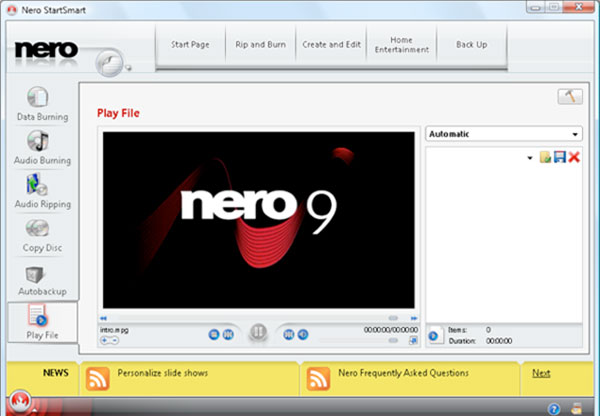Image resolution: width=600 pixels, height=416 pixels.
Task: Delete playlist item with red X
Action: pos(574,157)
